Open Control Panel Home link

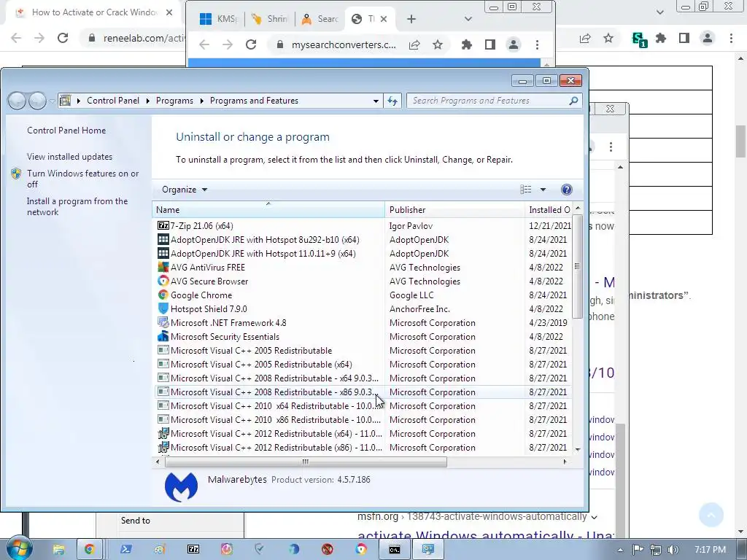pyautogui.click(x=66, y=131)
